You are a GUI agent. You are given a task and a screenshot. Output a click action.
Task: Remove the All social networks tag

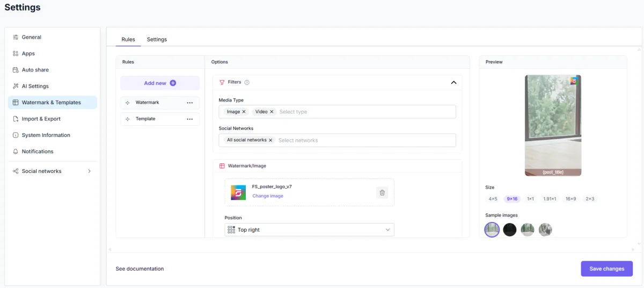coord(270,140)
